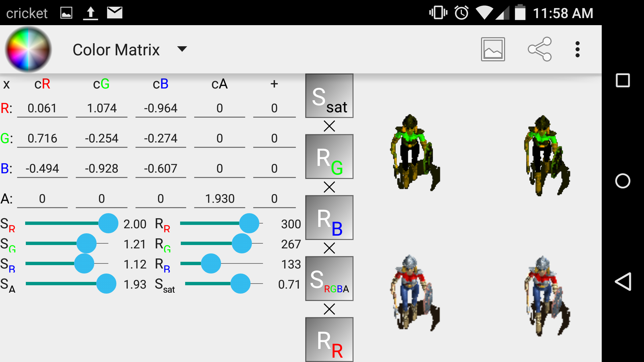Edit the R row cR value 0.061
This screenshot has height=362, width=644.
pyautogui.click(x=42, y=108)
